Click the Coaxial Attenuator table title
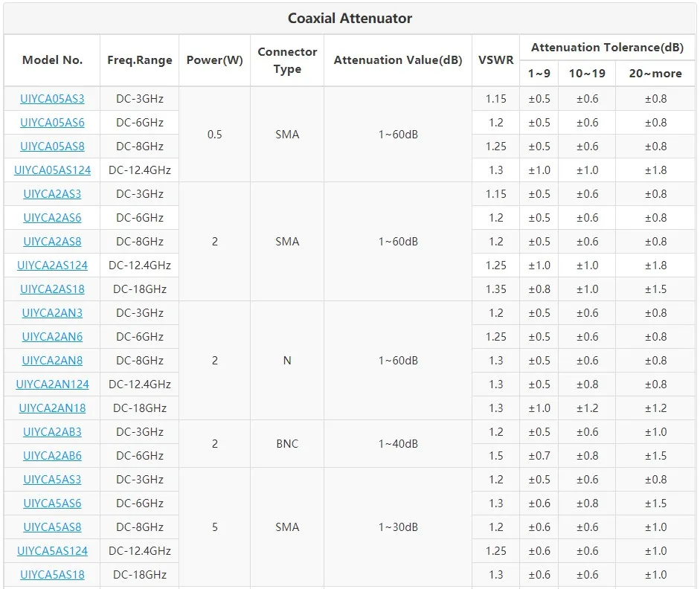700x589 pixels. [x=350, y=19]
